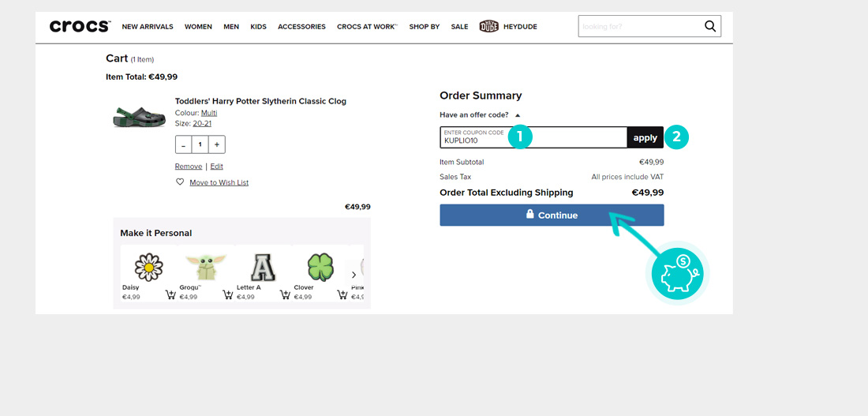Open the WOMEN menu
Image resolution: width=868 pixels, height=416 pixels.
[x=198, y=27]
